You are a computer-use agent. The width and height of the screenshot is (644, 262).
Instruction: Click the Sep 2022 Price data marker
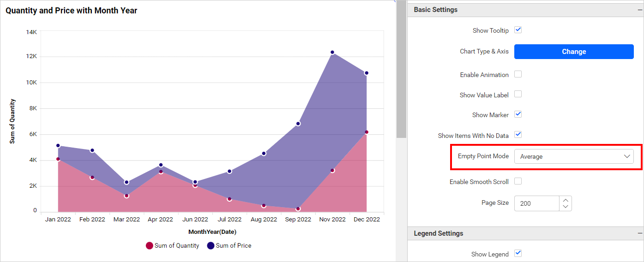coord(298,124)
